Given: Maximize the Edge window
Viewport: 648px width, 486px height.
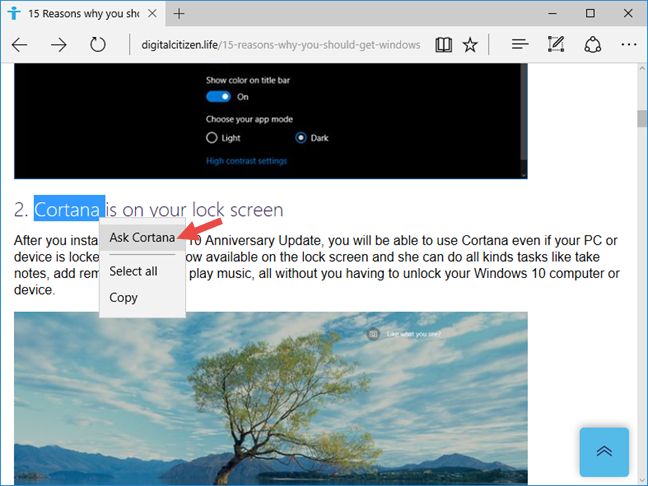Looking at the screenshot, I should [x=590, y=13].
